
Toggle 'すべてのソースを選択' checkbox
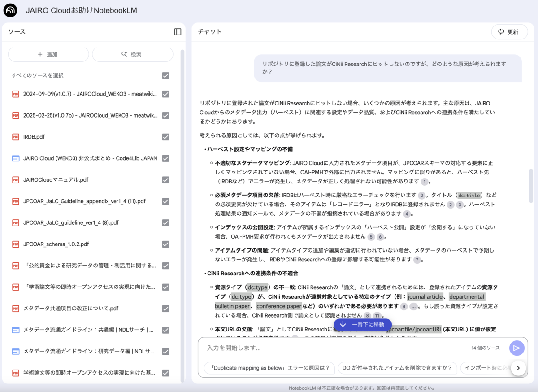(x=165, y=76)
